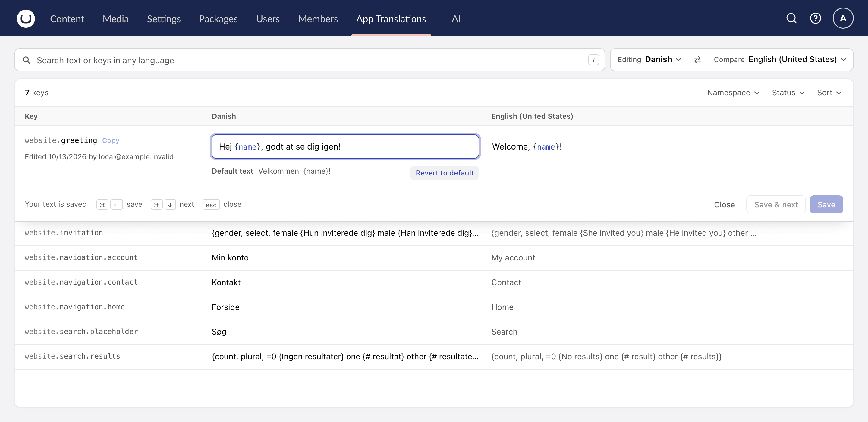Open the Editing Danish language dropdown
Viewport: 868px width, 422px height.
pyautogui.click(x=649, y=60)
